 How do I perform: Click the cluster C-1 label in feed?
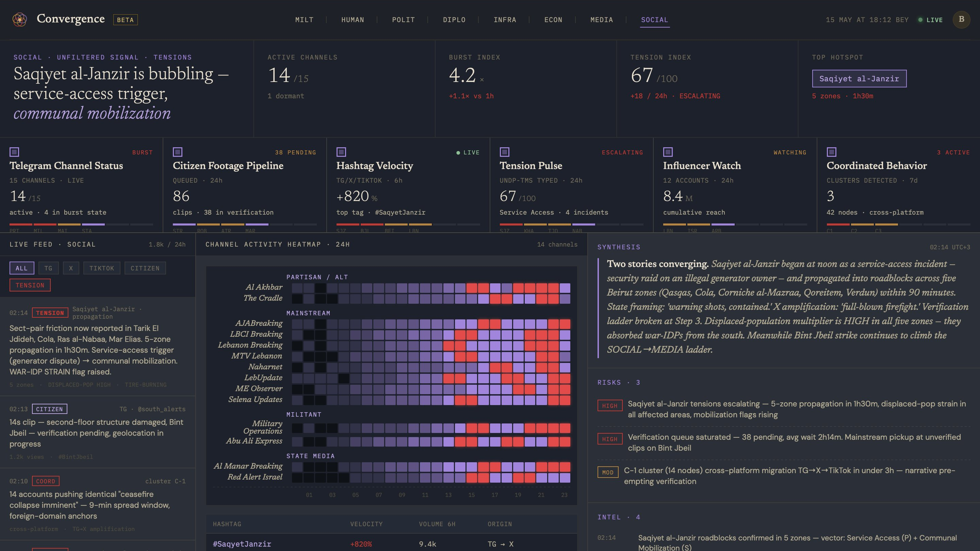165,481
